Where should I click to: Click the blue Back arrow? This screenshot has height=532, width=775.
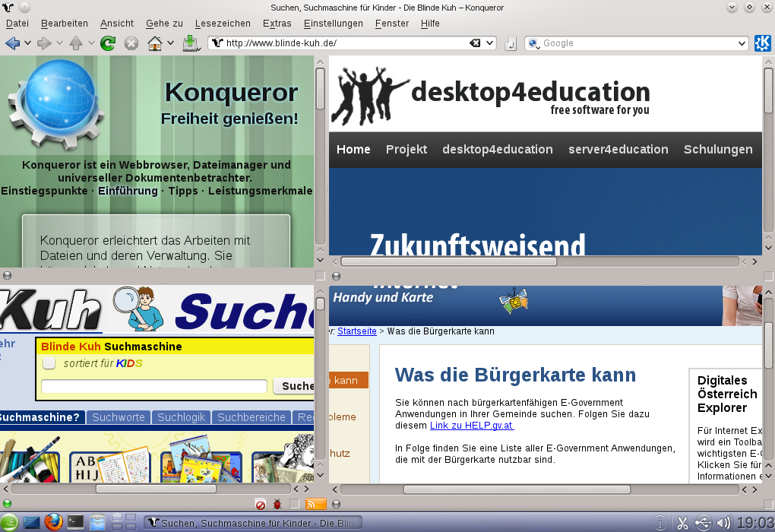coord(12,43)
